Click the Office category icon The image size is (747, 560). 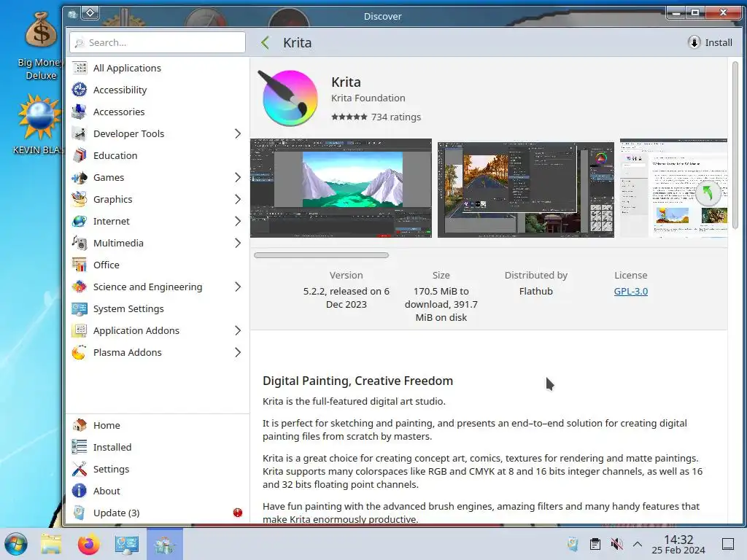coord(80,265)
